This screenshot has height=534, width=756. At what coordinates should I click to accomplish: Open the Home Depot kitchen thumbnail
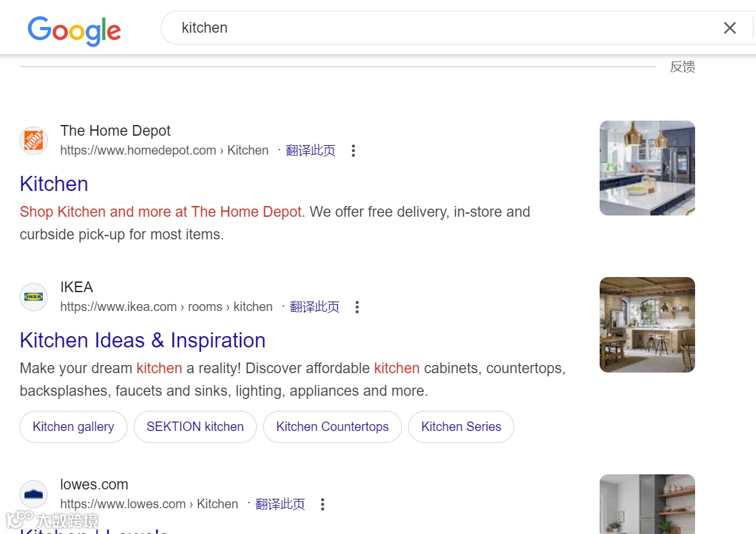point(647,168)
